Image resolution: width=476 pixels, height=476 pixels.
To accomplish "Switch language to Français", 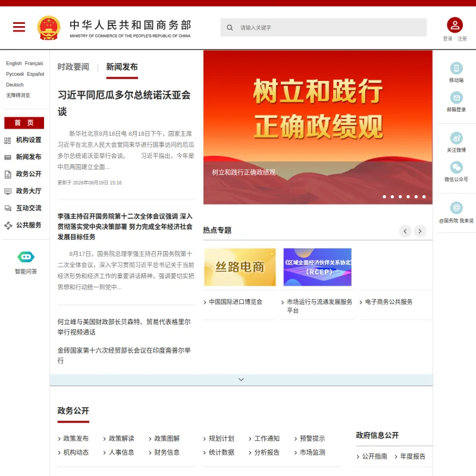I will [x=34, y=63].
